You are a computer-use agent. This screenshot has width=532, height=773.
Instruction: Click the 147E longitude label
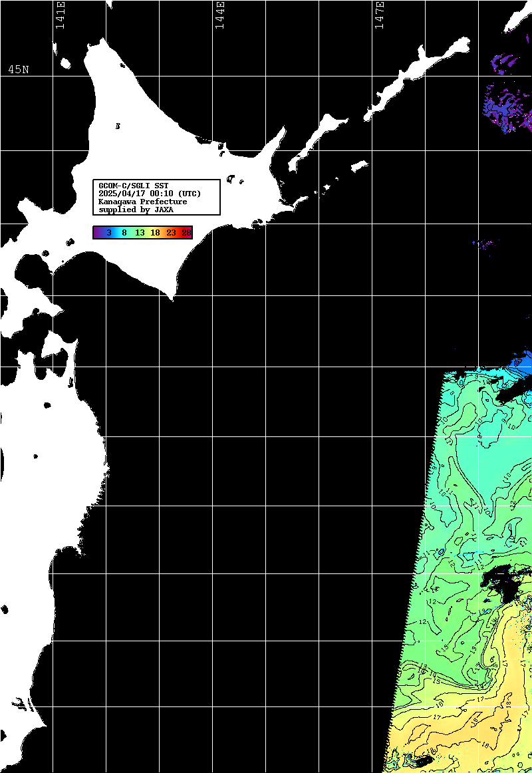coord(379,15)
